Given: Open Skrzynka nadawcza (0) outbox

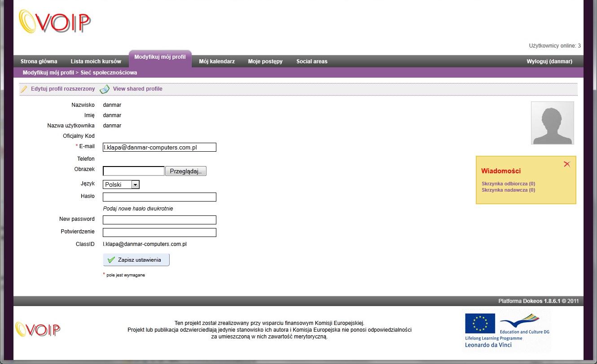Looking at the screenshot, I should pos(509,190).
